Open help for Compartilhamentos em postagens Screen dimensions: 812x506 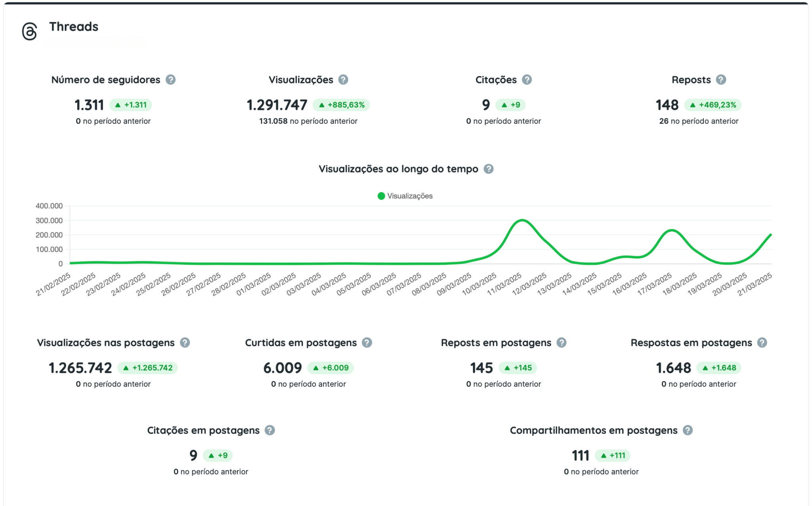tap(688, 430)
